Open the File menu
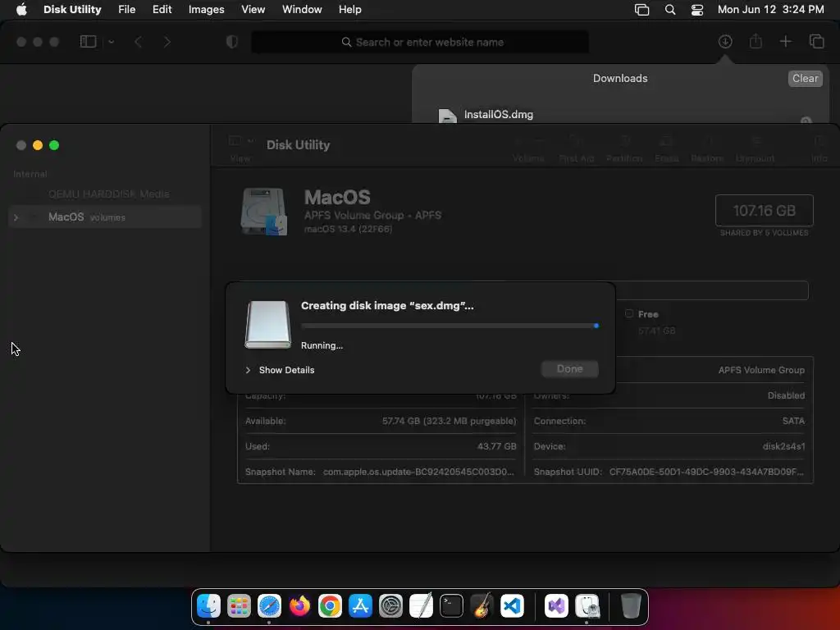The width and height of the screenshot is (840, 630). tap(127, 10)
